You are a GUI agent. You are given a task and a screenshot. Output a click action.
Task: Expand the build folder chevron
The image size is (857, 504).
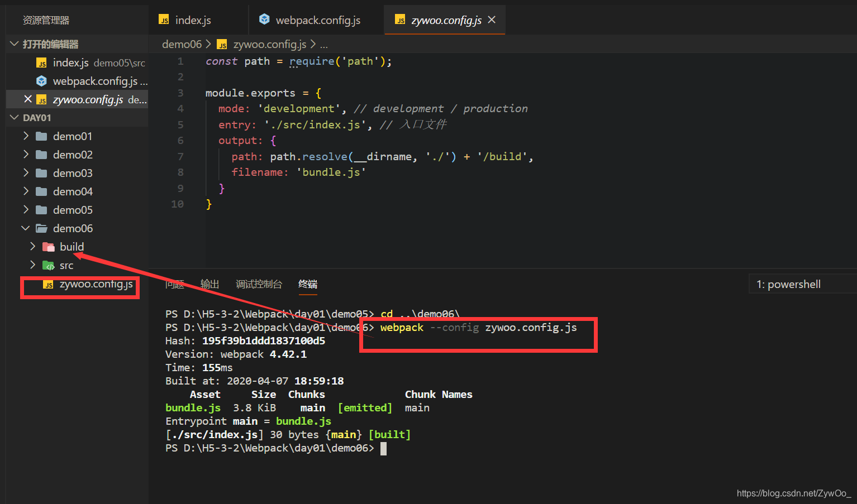coord(32,246)
